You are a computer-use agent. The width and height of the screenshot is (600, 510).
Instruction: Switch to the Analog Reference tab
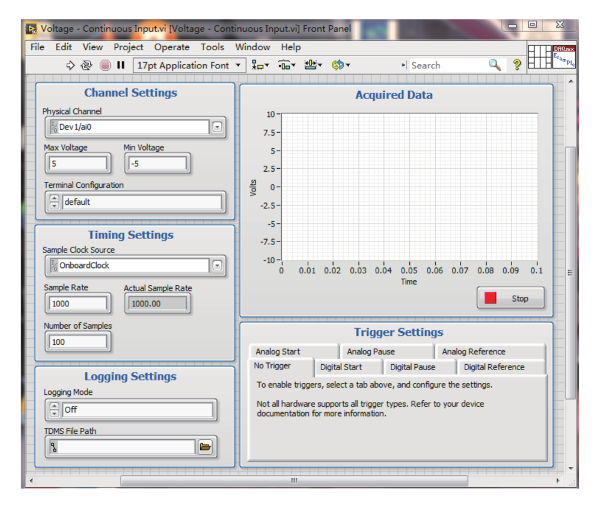tap(491, 352)
